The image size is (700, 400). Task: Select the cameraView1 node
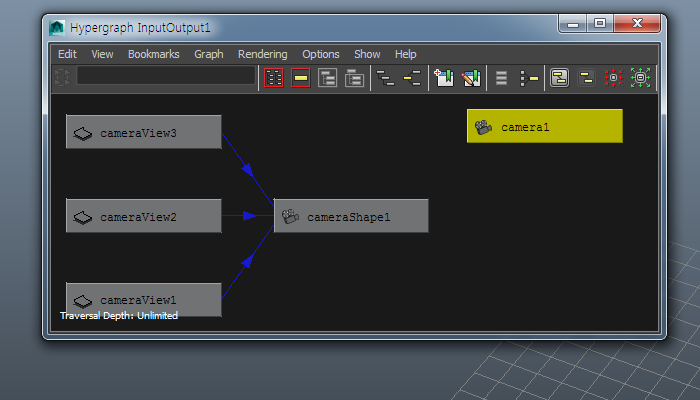point(144,300)
